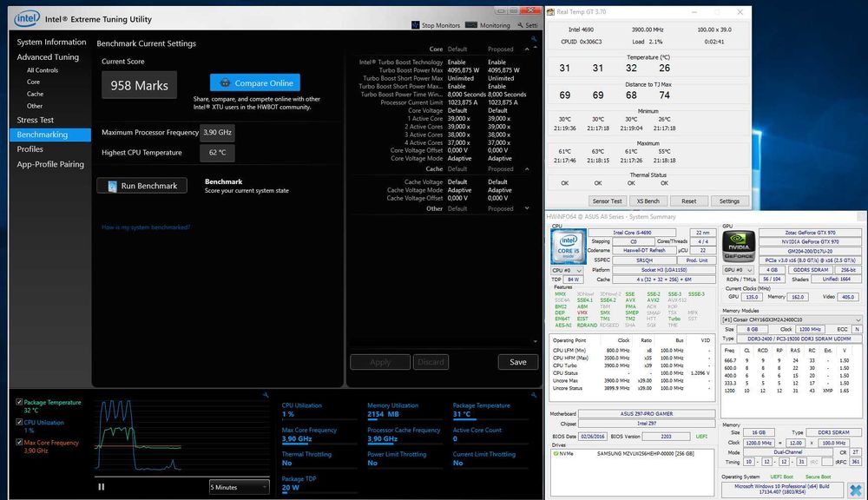Toggle the Package Temperature graph checkbox
This screenshot has width=868, height=500.
[x=19, y=402]
